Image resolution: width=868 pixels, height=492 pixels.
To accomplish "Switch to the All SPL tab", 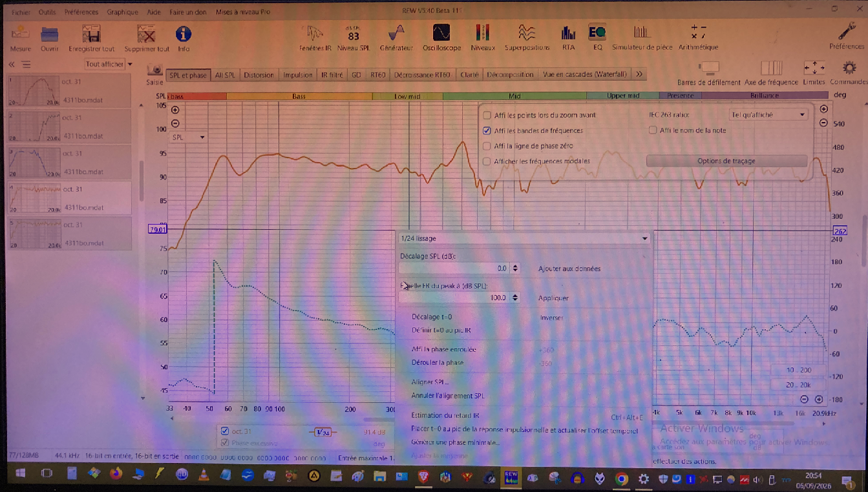I will 225,75.
